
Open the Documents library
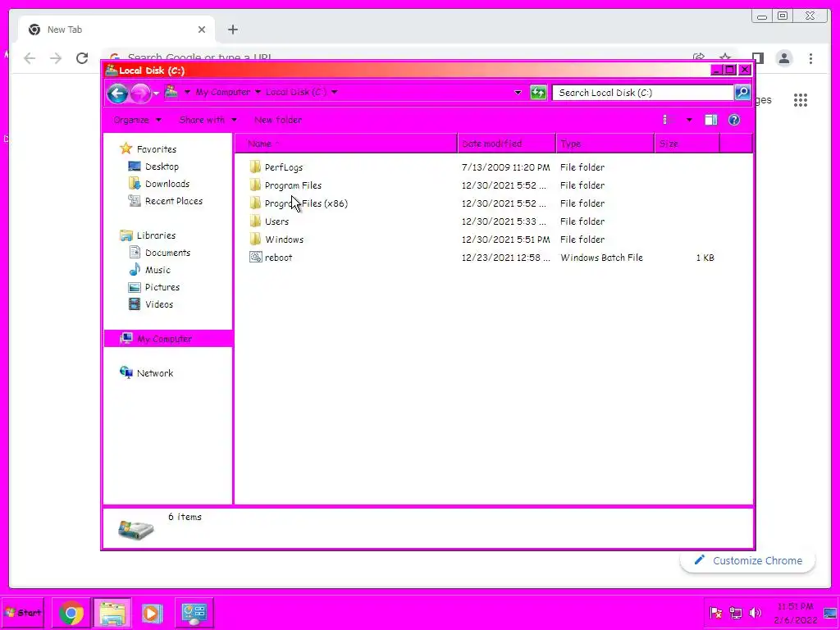pos(160,253)
